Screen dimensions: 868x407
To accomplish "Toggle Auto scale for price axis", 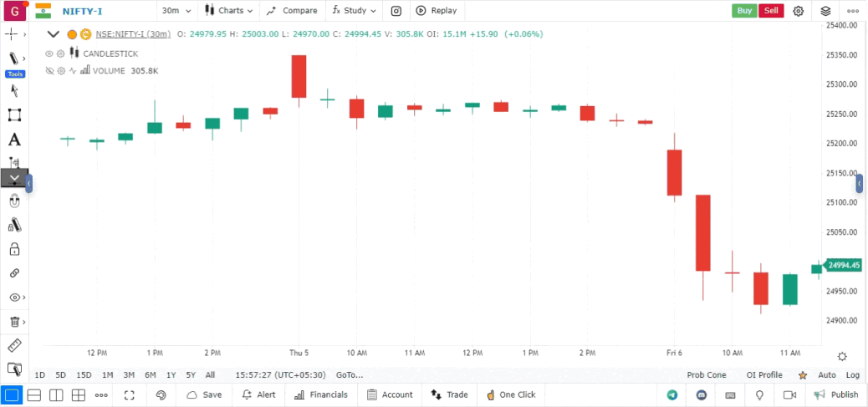I will click(x=827, y=375).
